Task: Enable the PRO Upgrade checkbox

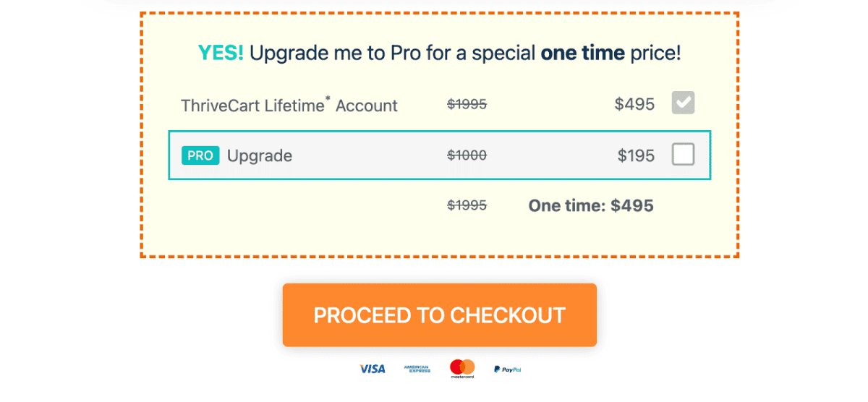Action: [683, 155]
